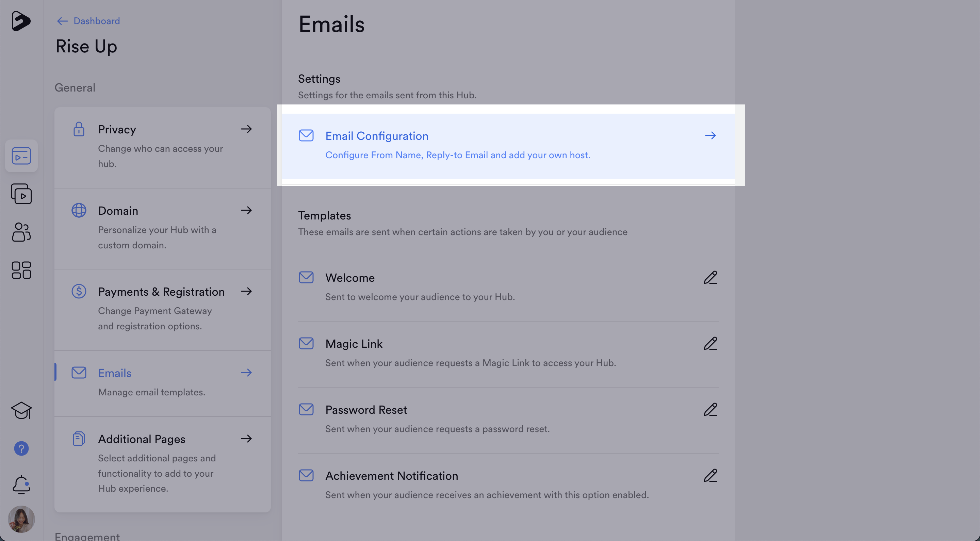Viewport: 980px width, 541px height.
Task: Click the app logo icon at top-left
Action: point(20,20)
